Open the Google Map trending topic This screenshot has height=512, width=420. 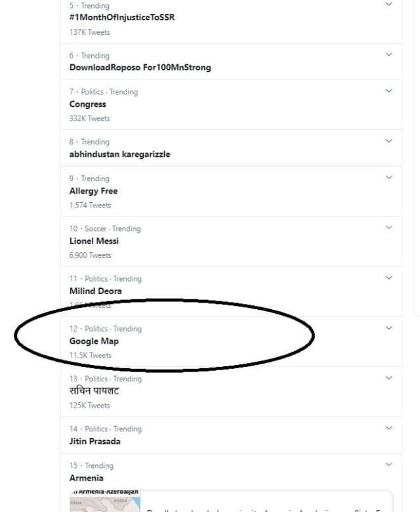pyautogui.click(x=94, y=341)
